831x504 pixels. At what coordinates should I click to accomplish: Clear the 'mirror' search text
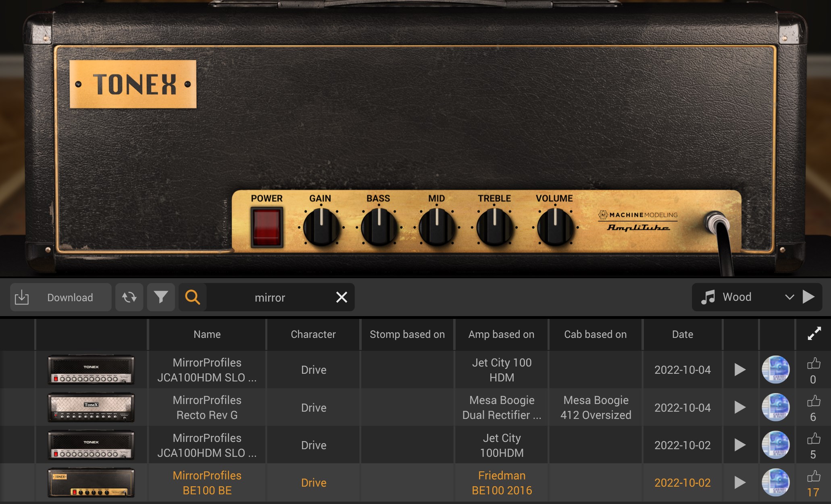(x=342, y=297)
